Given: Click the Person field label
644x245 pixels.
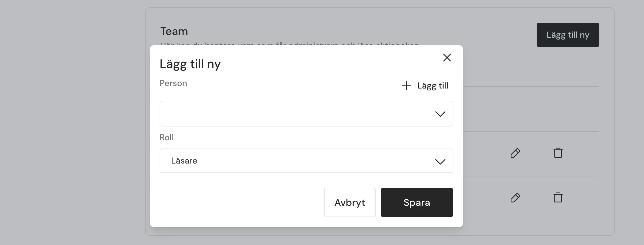Looking at the screenshot, I should click(x=173, y=83).
